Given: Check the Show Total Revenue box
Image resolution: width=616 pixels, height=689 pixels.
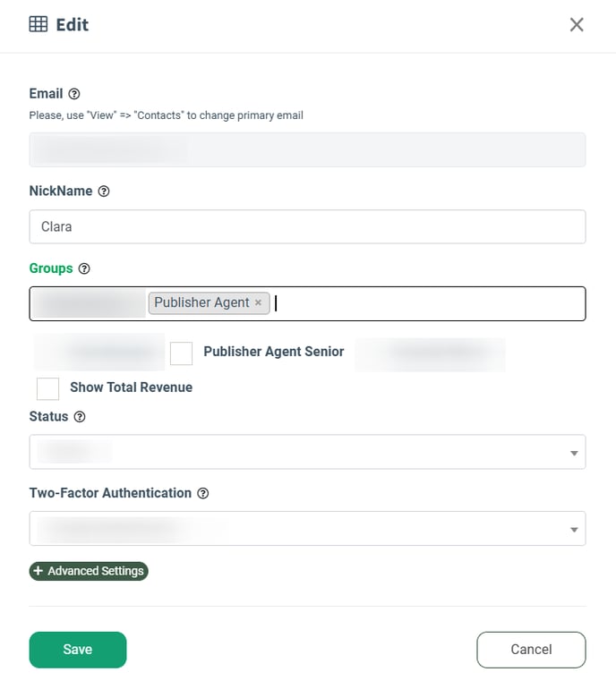Looking at the screenshot, I should coord(47,388).
